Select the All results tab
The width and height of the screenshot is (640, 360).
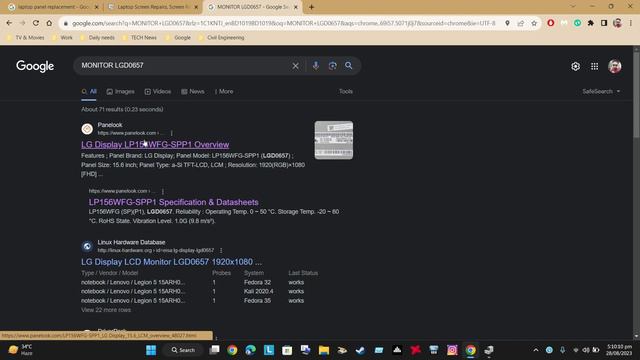tap(89, 91)
